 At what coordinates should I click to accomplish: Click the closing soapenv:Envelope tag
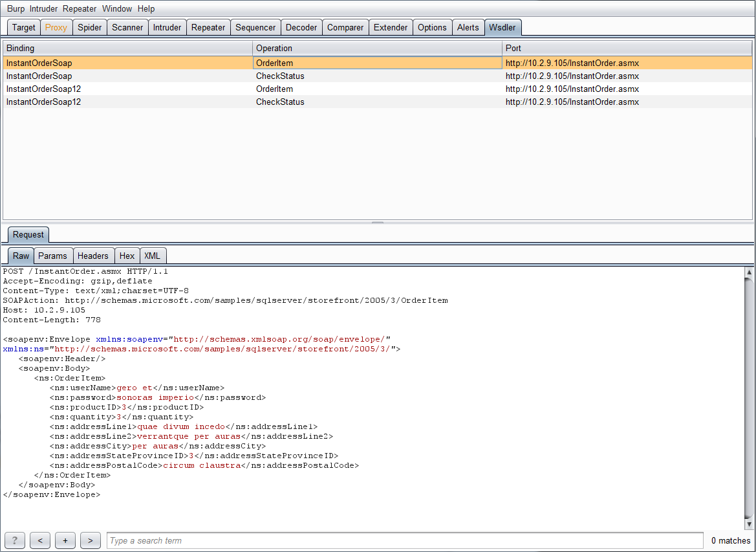[x=52, y=494]
